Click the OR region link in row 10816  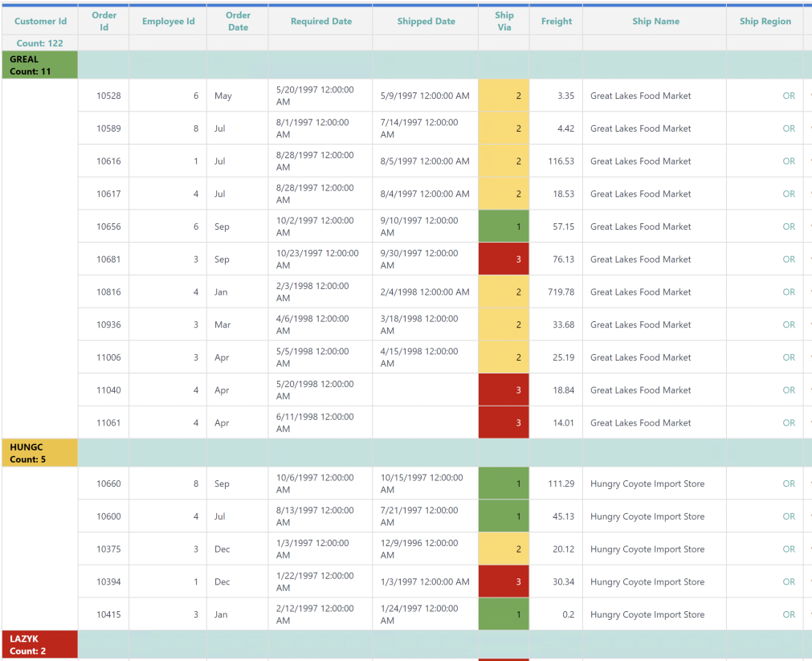coord(789,292)
